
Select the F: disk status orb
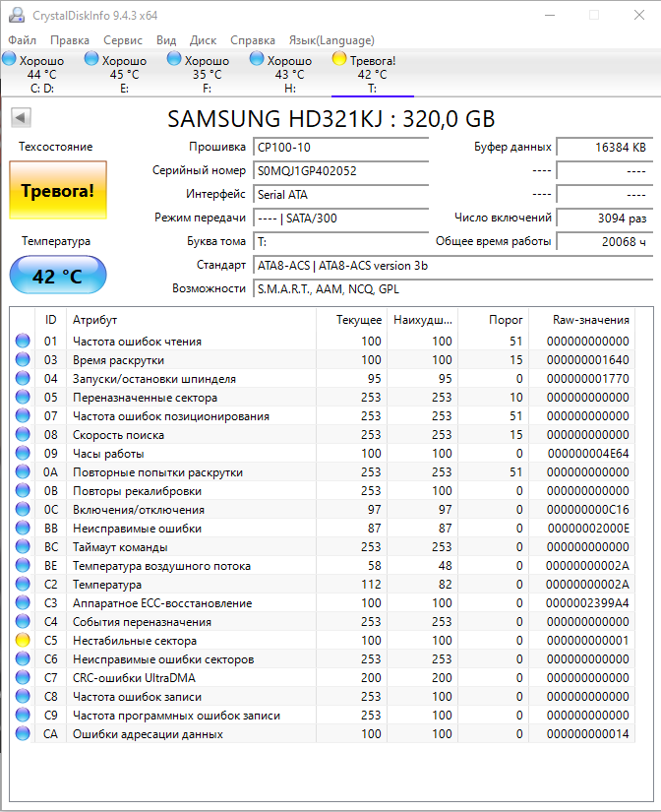pyautogui.click(x=174, y=58)
